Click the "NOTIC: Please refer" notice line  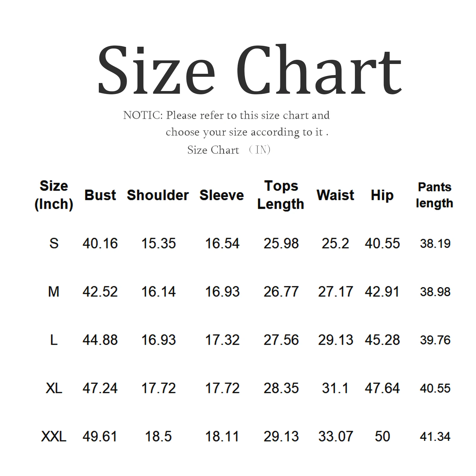(x=226, y=115)
